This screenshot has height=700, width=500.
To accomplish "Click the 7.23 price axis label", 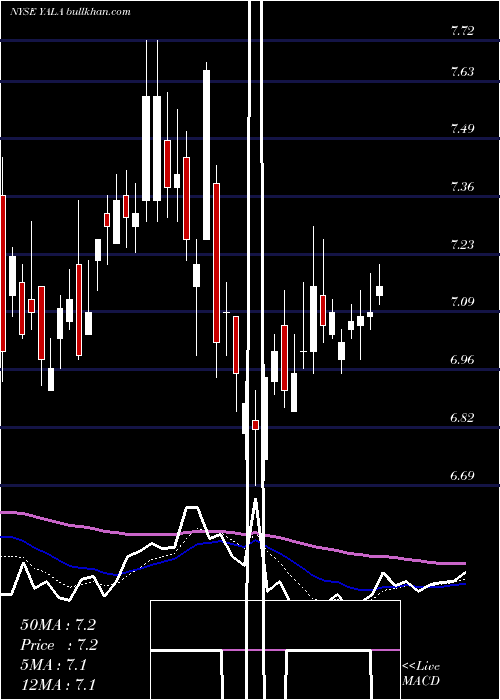I will point(462,244).
